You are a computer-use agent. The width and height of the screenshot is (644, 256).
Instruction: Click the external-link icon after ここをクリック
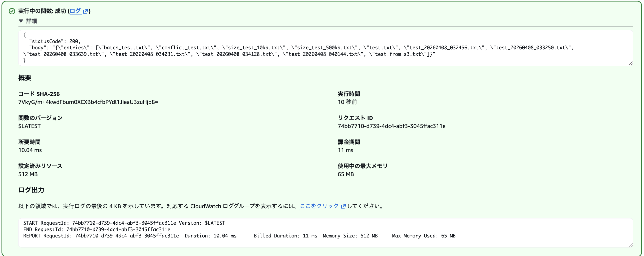coord(343,206)
